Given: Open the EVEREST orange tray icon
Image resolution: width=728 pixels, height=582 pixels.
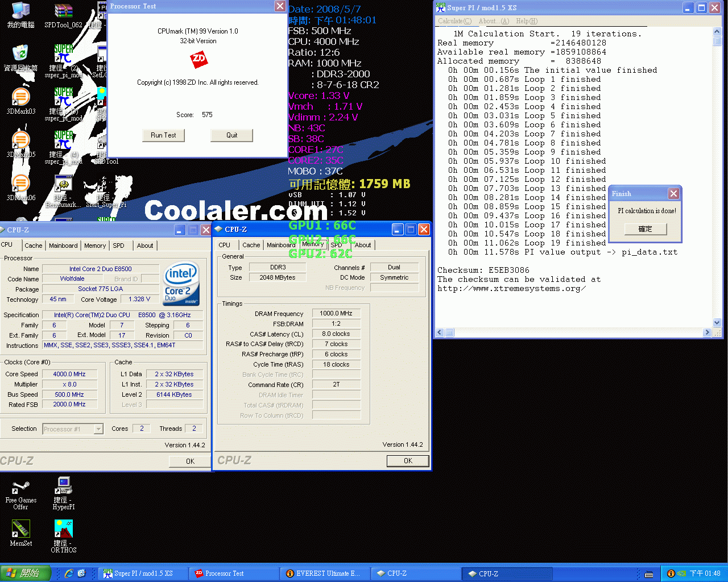Looking at the screenshot, I should [x=671, y=573].
